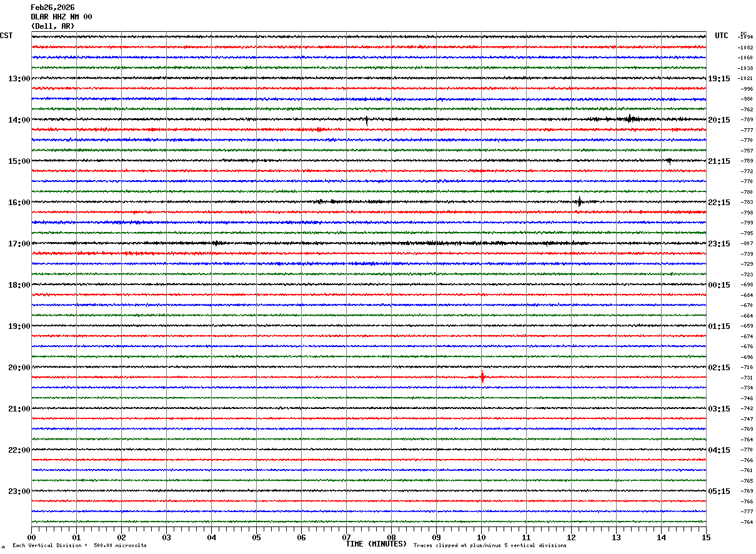Click the minute 12 axis tick label

571,537
